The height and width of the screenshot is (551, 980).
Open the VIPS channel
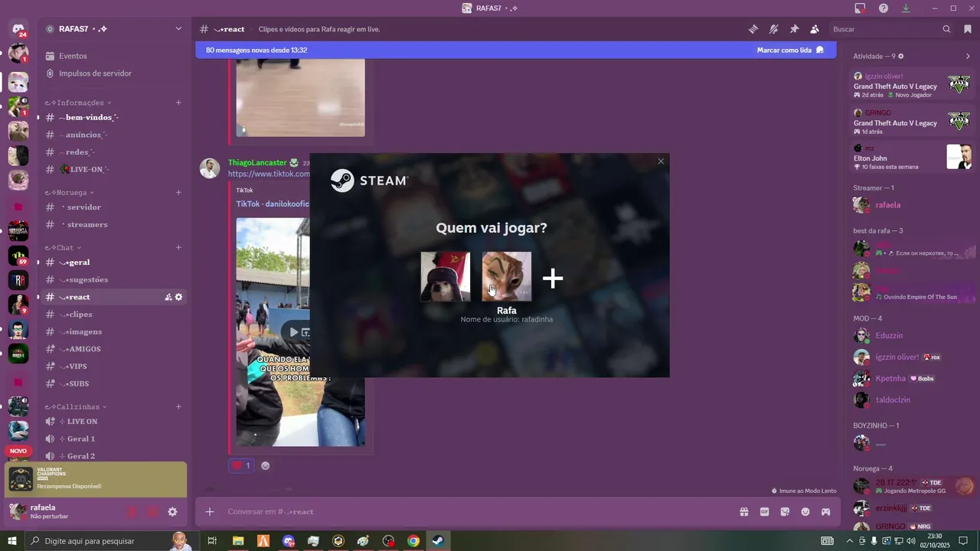[x=113, y=367]
